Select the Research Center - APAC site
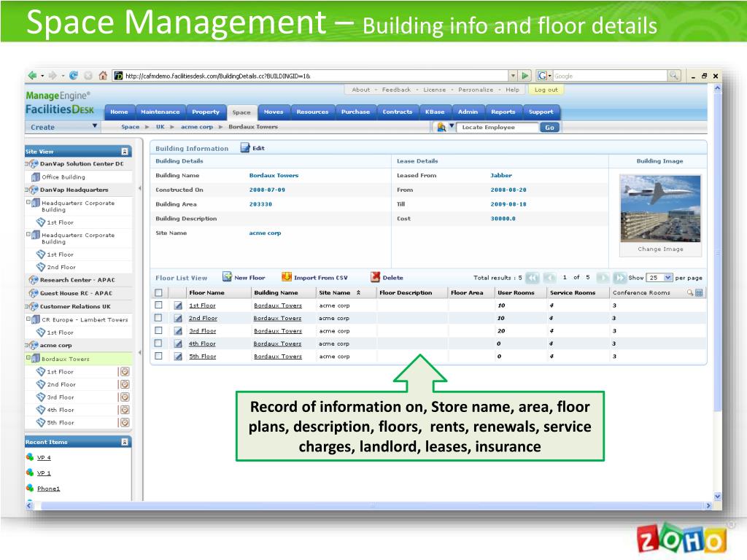This screenshot has height=560, width=747. coord(77,280)
